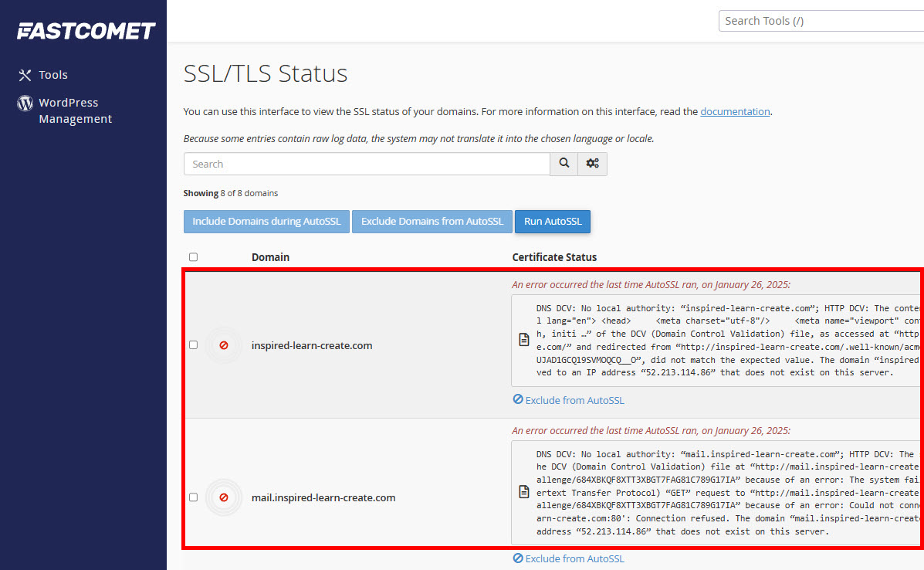Click error status icon for mail.inspired-learn-create.com

coord(224,497)
